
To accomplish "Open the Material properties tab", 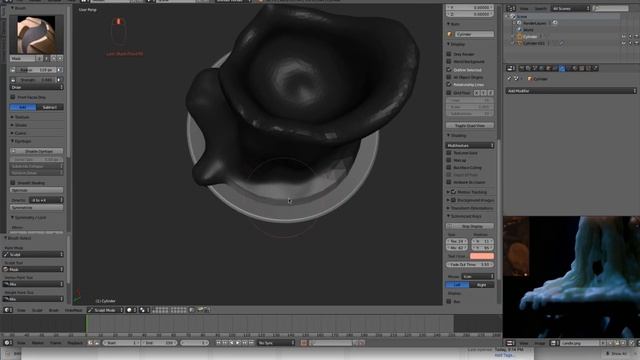I will pyautogui.click(x=575, y=68).
